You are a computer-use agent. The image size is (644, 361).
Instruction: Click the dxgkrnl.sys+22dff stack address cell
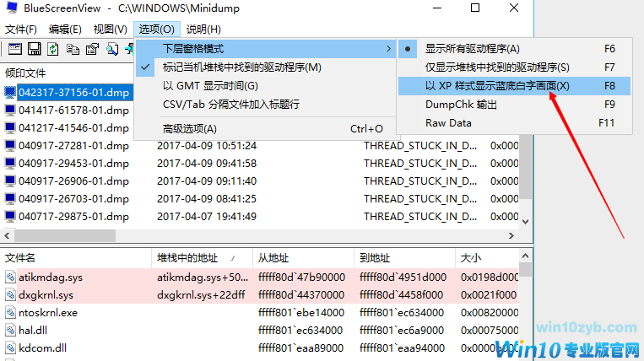pos(201,295)
